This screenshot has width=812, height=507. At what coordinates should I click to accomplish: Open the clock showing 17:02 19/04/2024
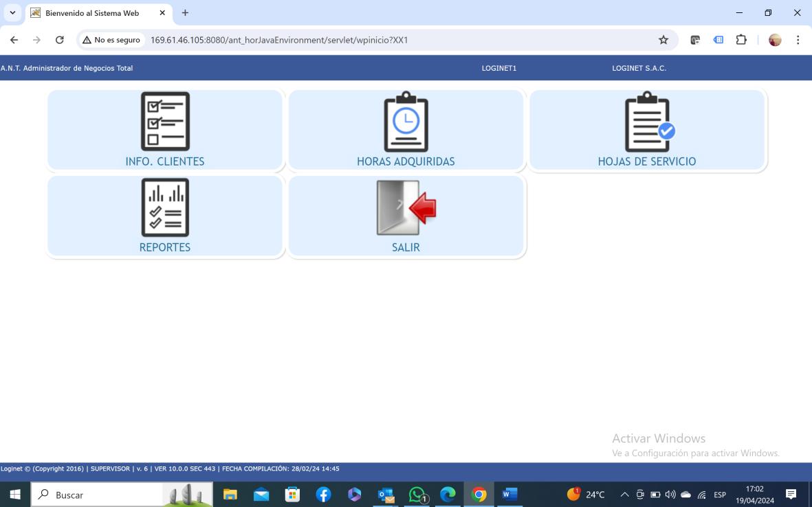click(x=754, y=495)
